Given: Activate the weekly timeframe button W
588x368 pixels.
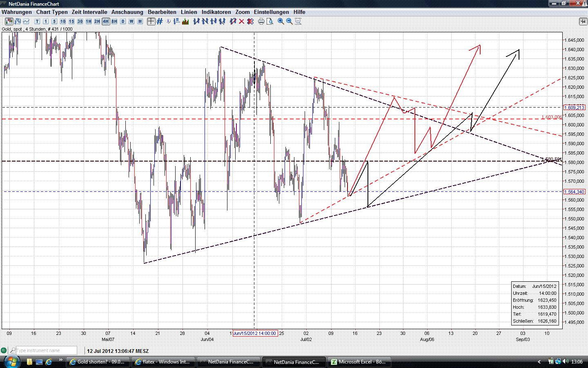Looking at the screenshot, I should click(x=131, y=21).
